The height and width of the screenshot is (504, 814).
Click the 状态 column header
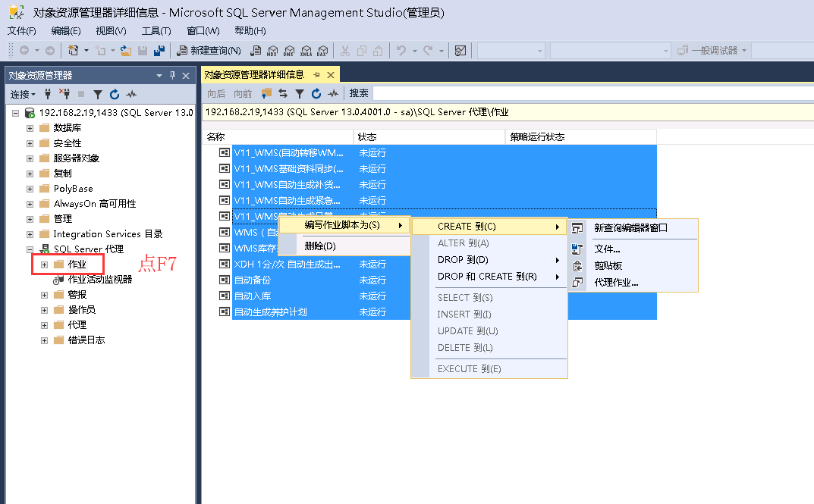429,137
